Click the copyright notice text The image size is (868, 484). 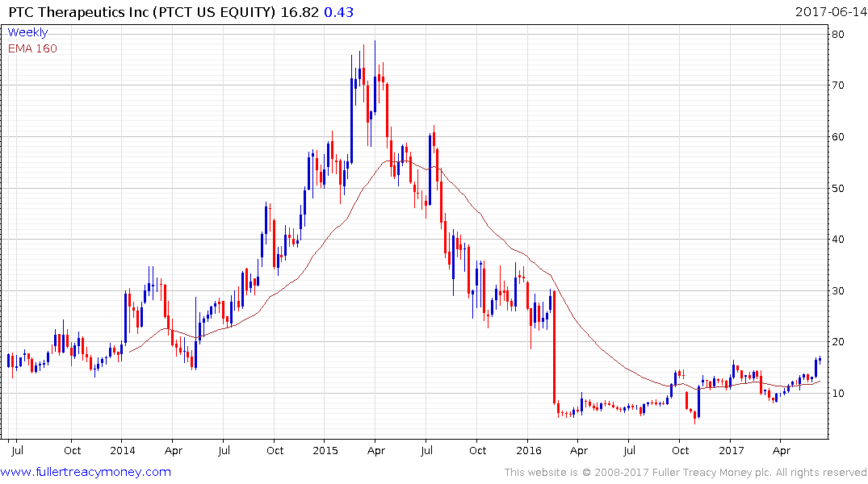tap(686, 473)
